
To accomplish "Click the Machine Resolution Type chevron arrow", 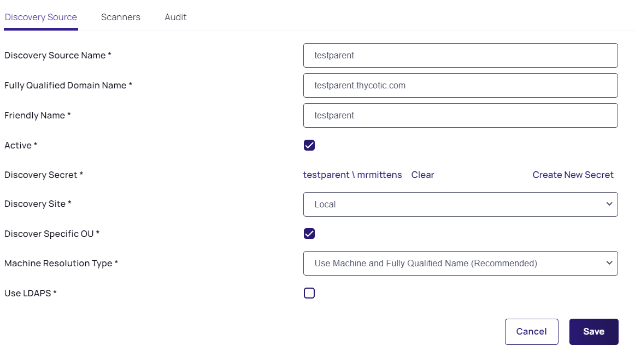I will pyautogui.click(x=609, y=263).
